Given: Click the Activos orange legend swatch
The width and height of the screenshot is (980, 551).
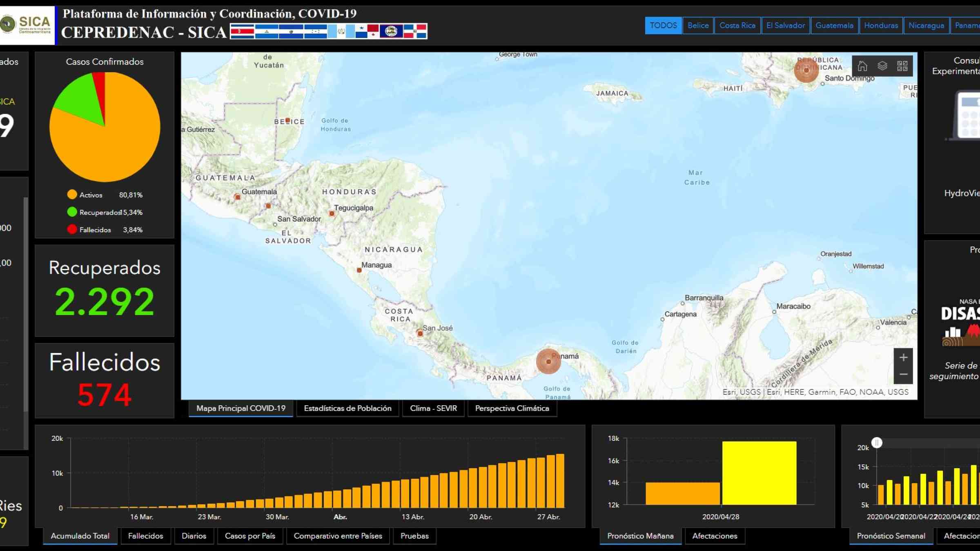Looking at the screenshot, I should (x=72, y=195).
